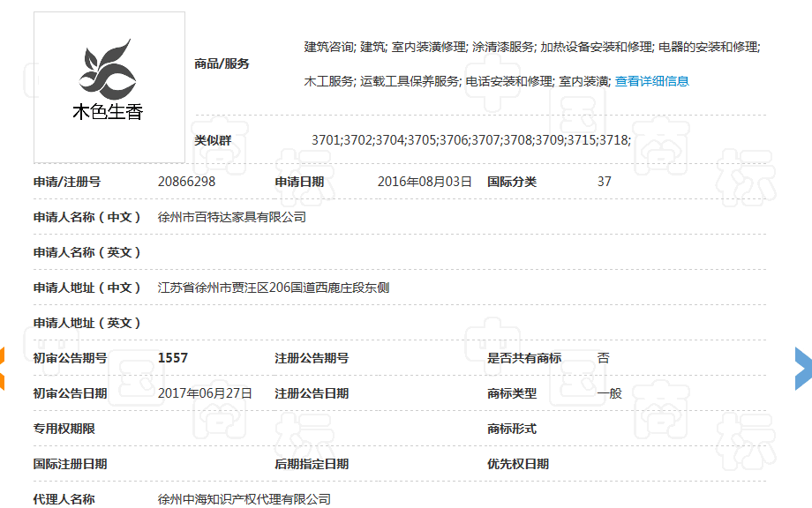Click the 国际注册日期 label
The image size is (812, 508).
pyautogui.click(x=70, y=464)
